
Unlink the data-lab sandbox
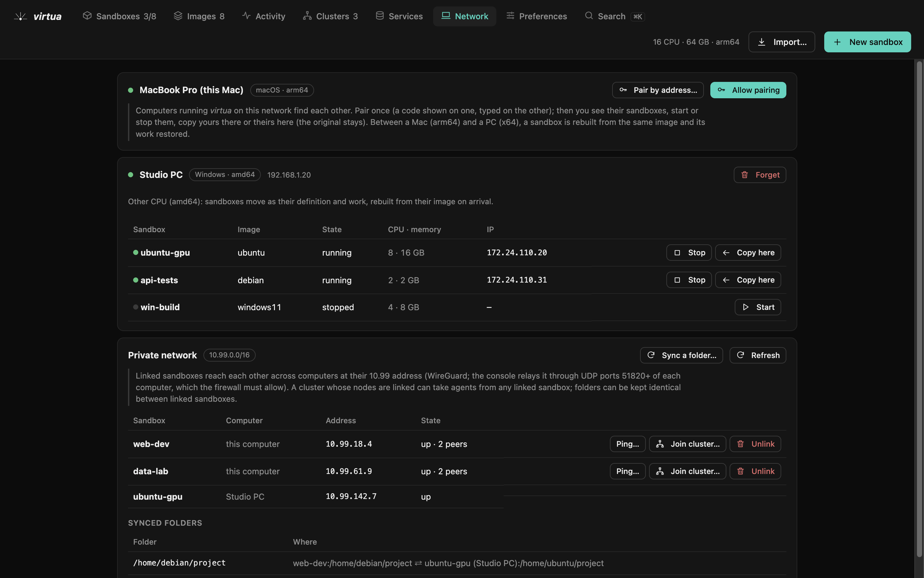(755, 471)
